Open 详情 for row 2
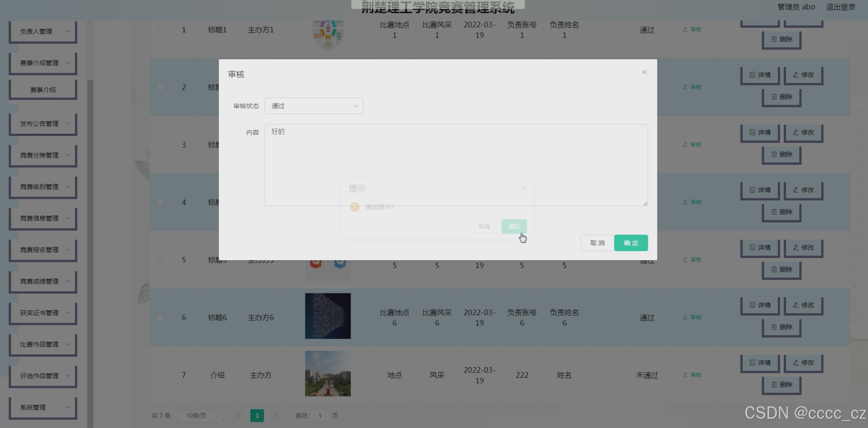Viewport: 868px width, 428px height. pos(760,75)
